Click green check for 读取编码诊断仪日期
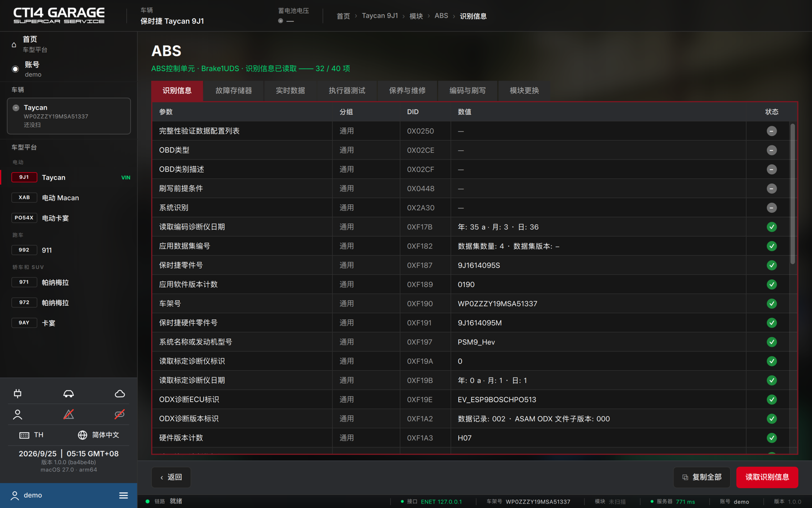The height and width of the screenshot is (508, 812). (x=771, y=227)
